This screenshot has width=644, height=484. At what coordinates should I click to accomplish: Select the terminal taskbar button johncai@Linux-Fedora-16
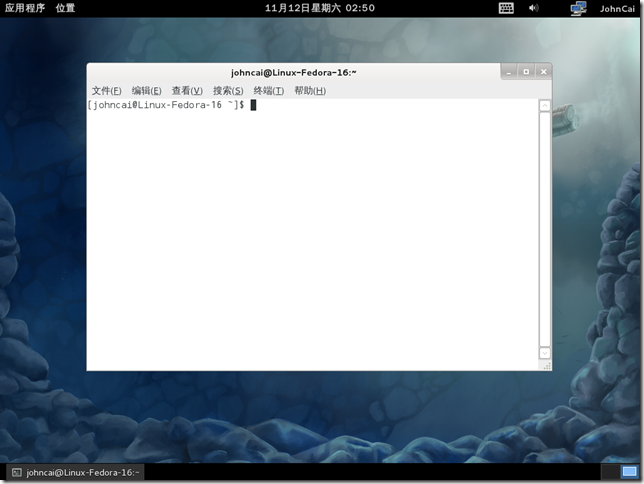click(x=76, y=472)
